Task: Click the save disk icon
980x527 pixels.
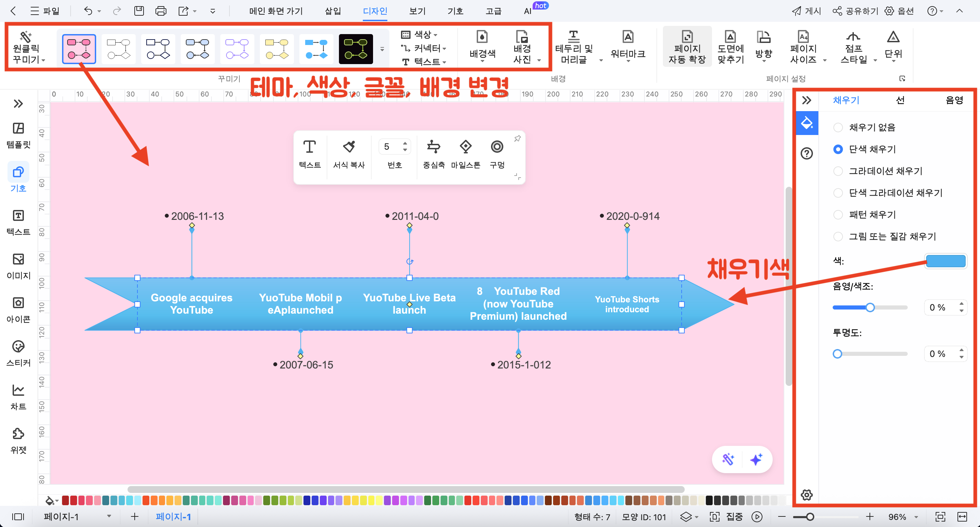Action: click(139, 11)
